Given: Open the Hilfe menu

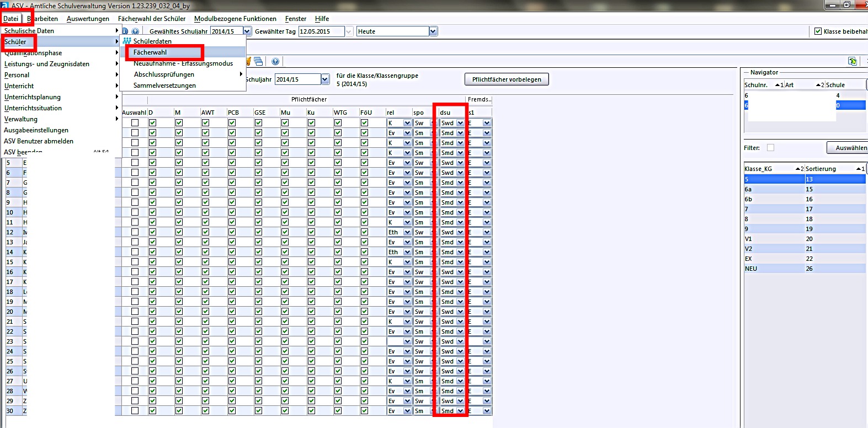Looking at the screenshot, I should coord(322,19).
